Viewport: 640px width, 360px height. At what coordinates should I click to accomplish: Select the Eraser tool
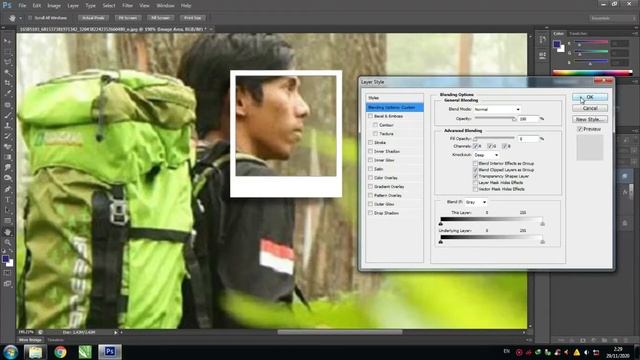tap(8, 147)
